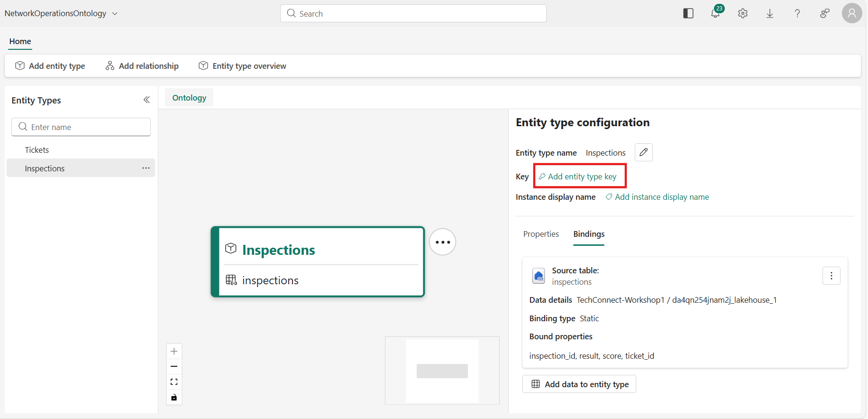Click Add entity type key link
Screen dimensions: 868x419
click(x=578, y=177)
